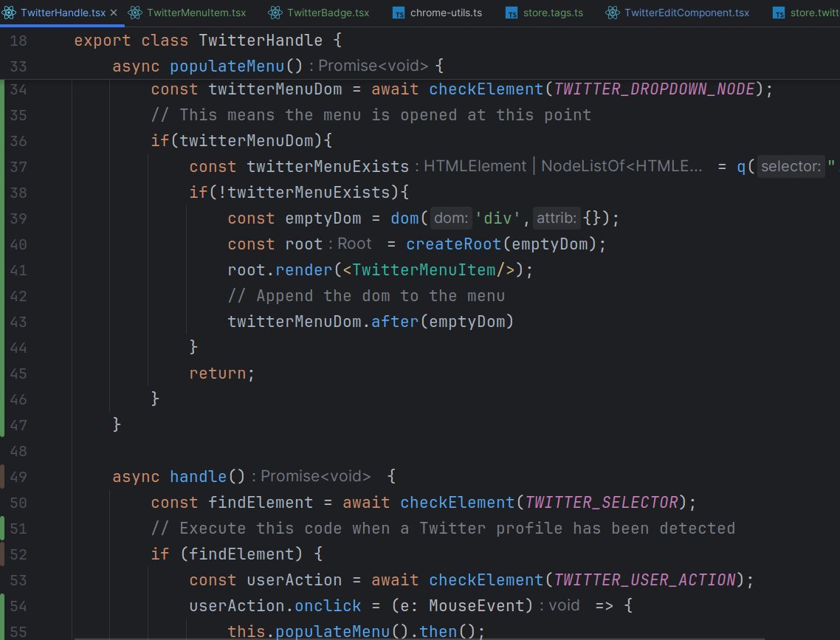Click twitterMenuExists variable on line 37
This screenshot has height=640, width=840.
click(x=328, y=167)
